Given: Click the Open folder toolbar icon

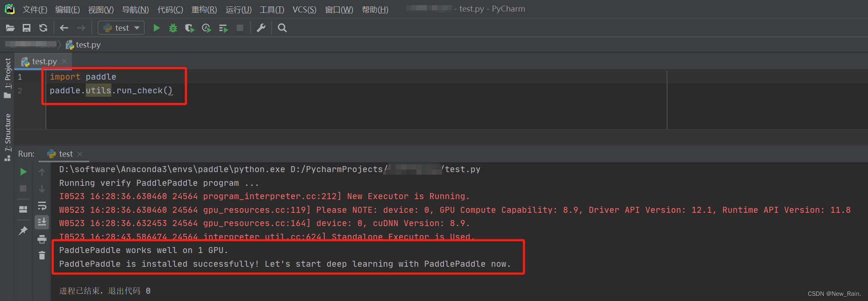Looking at the screenshot, I should (10, 28).
